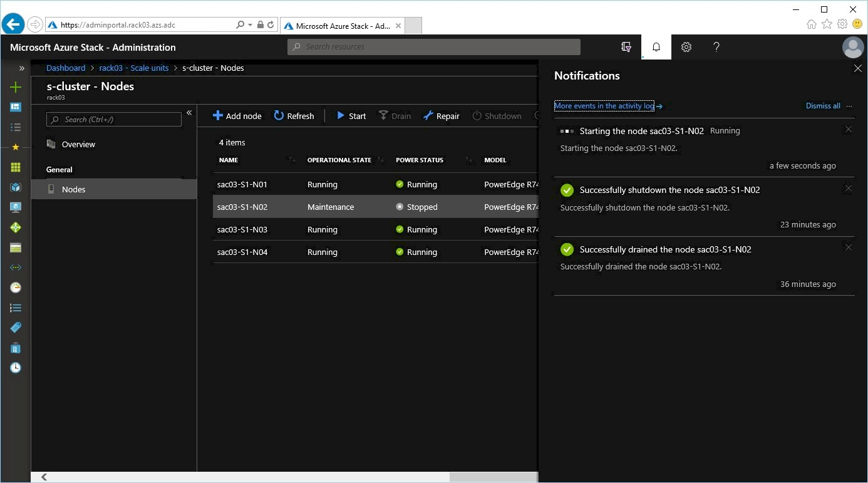Image resolution: width=868 pixels, height=483 pixels.
Task: Click the green check icon of drained notification
Action: coord(567,249)
